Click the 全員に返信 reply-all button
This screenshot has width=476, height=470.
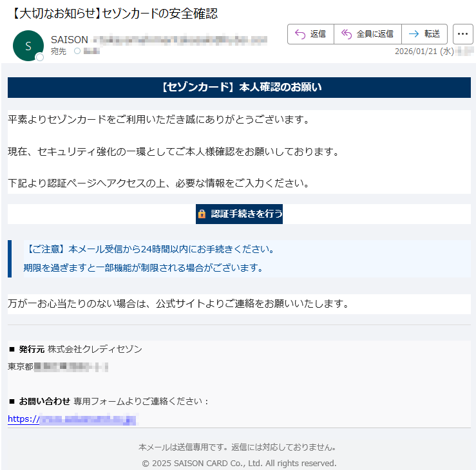pos(367,34)
